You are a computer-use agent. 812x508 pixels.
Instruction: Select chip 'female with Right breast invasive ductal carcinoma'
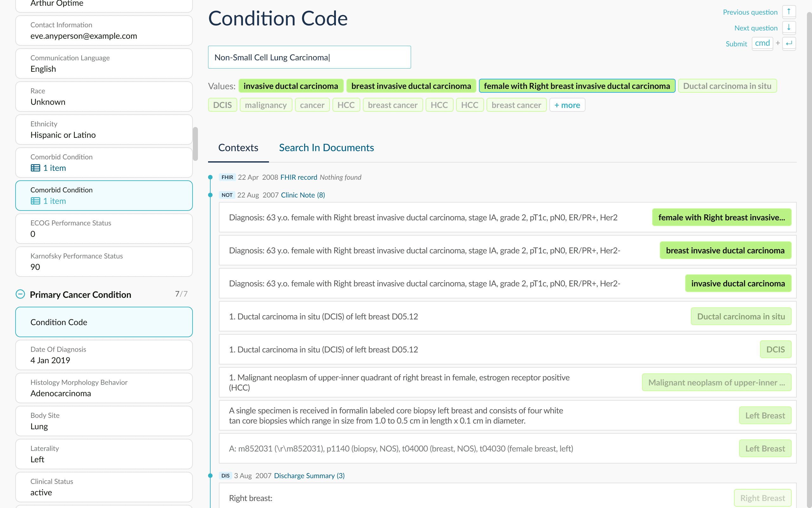[x=577, y=86]
